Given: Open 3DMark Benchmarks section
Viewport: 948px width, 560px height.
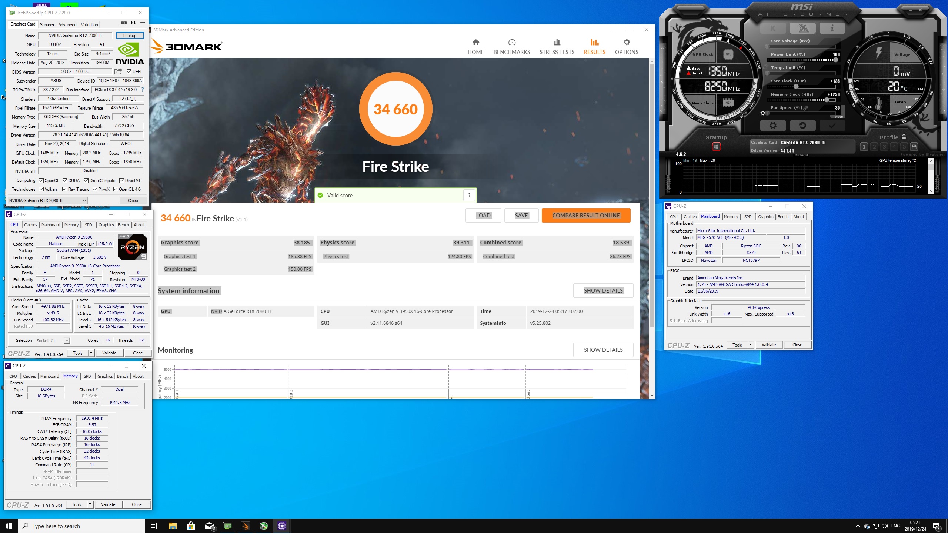Looking at the screenshot, I should [511, 47].
